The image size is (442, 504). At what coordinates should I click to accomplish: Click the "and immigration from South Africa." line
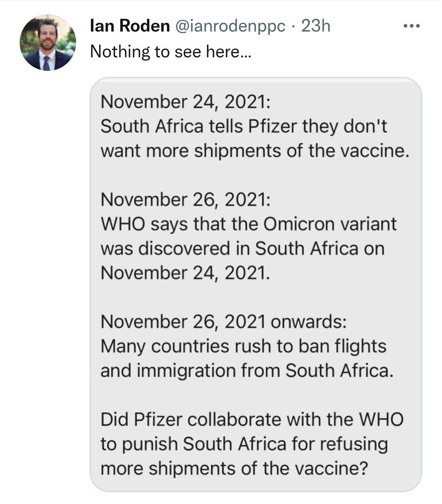click(247, 370)
